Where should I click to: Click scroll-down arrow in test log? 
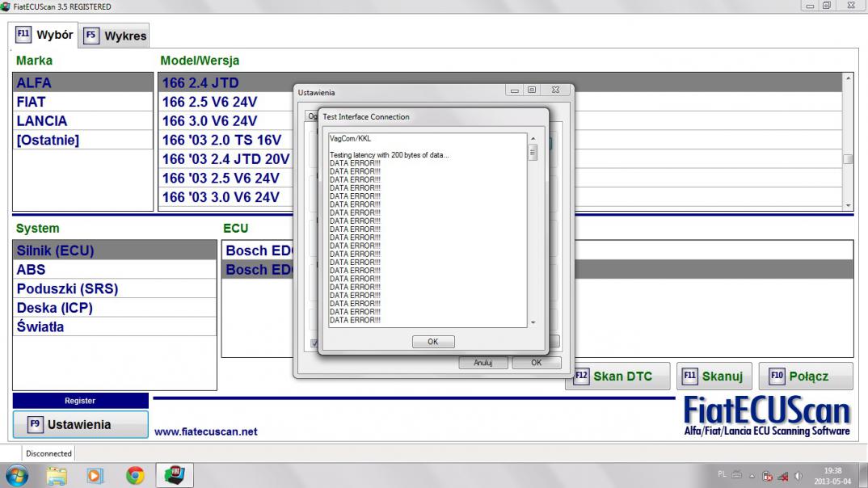pos(533,322)
